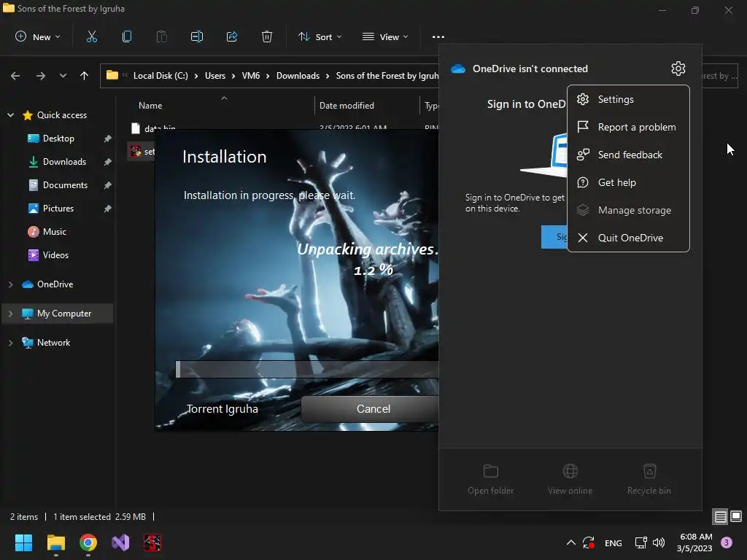The height and width of the screenshot is (560, 747).
Task: Click the network tray icon
Action: click(x=640, y=542)
